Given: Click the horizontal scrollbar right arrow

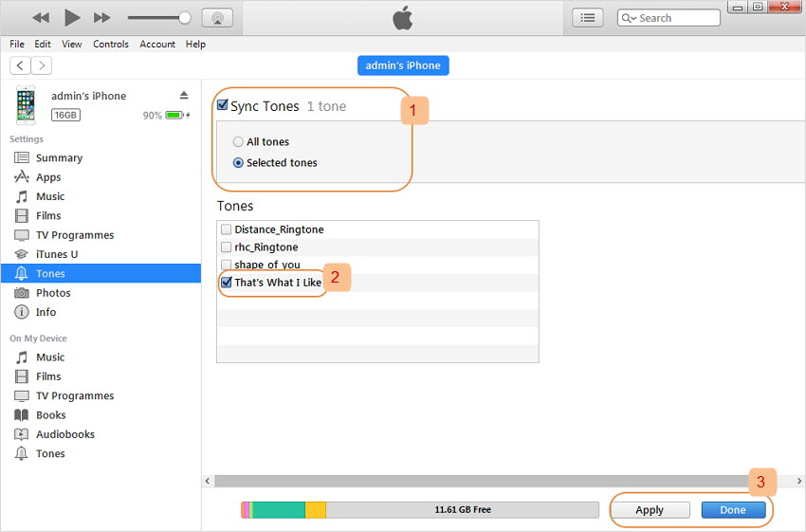Looking at the screenshot, I should point(799,481).
